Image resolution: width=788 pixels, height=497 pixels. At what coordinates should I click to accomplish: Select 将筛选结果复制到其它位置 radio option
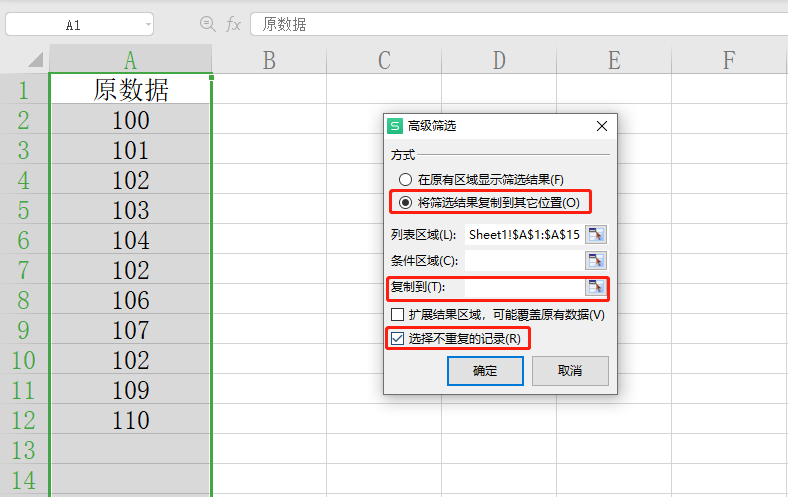point(405,202)
